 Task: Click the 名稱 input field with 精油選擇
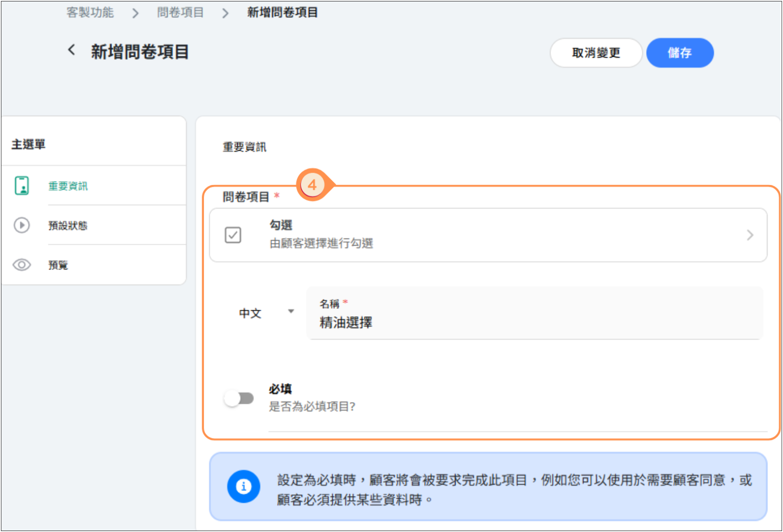(535, 322)
